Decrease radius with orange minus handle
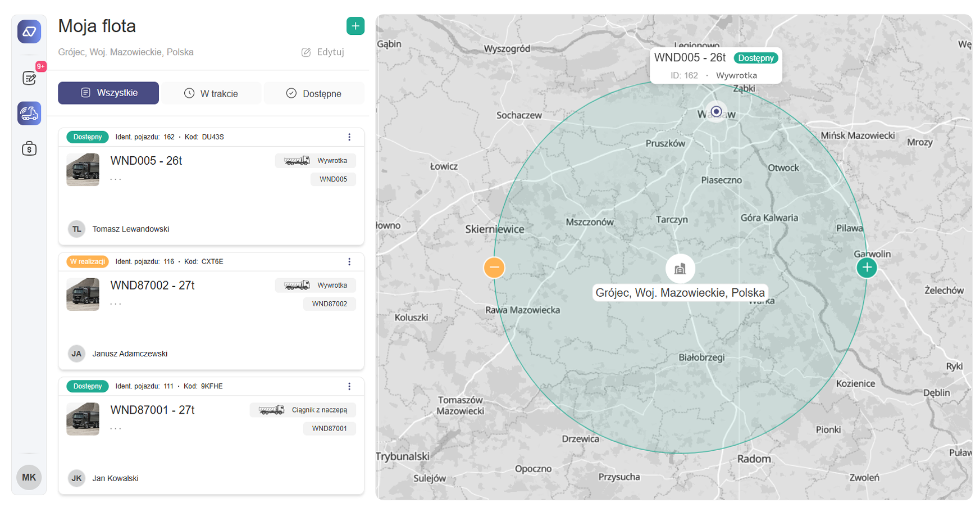The height and width of the screenshot is (507, 980). pyautogui.click(x=494, y=268)
